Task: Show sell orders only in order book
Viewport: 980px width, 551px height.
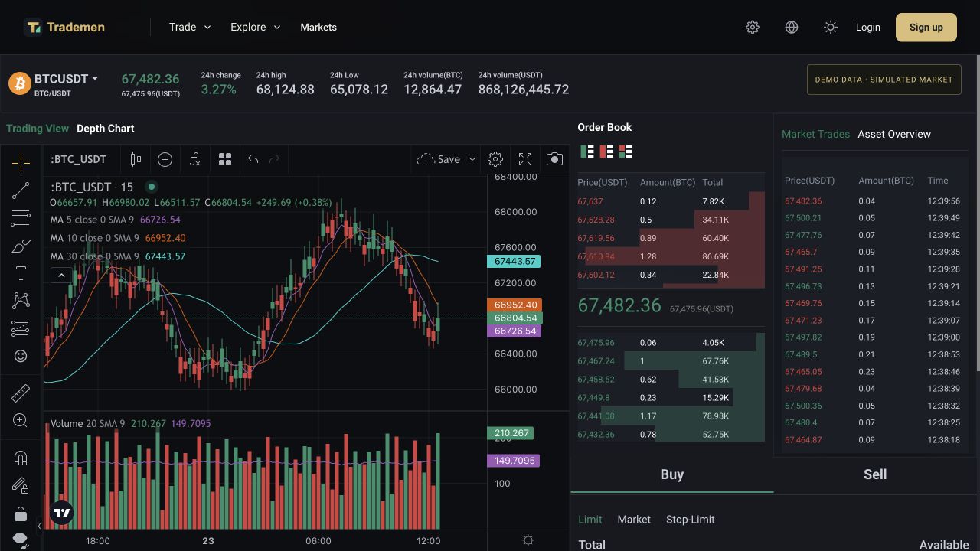Action: (606, 152)
